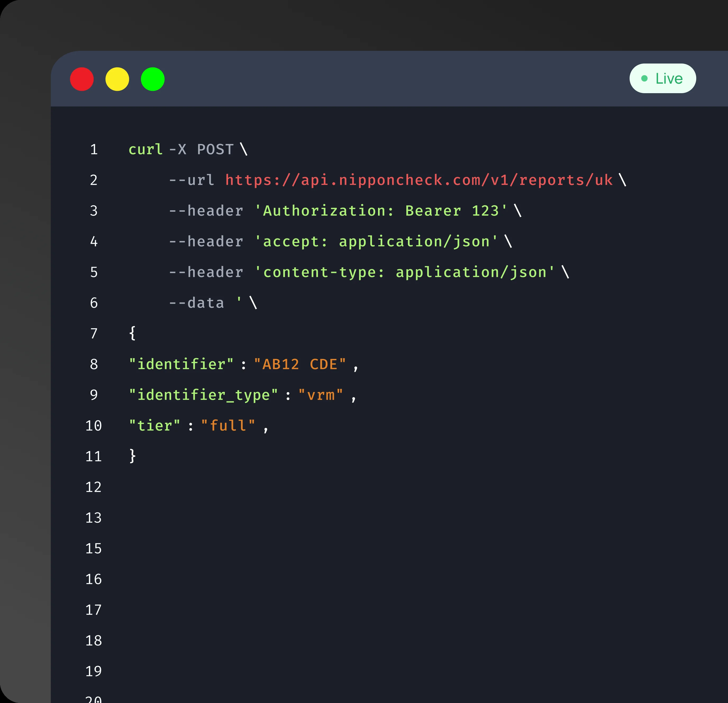The width and height of the screenshot is (728, 703).
Task: Click the -X flag on line 1
Action: 178,149
